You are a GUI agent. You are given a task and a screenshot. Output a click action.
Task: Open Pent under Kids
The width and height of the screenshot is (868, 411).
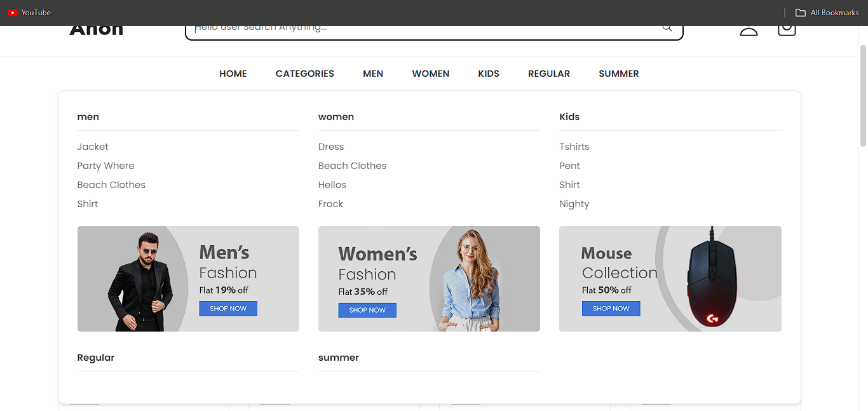[569, 166]
